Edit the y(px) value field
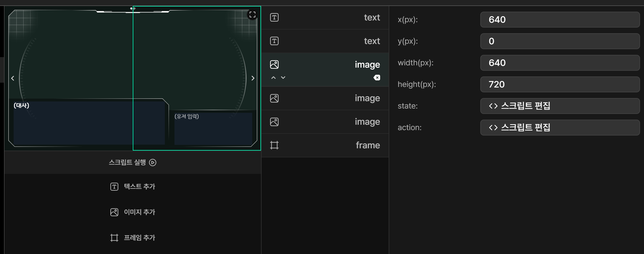The width and height of the screenshot is (644, 254). coord(559,41)
